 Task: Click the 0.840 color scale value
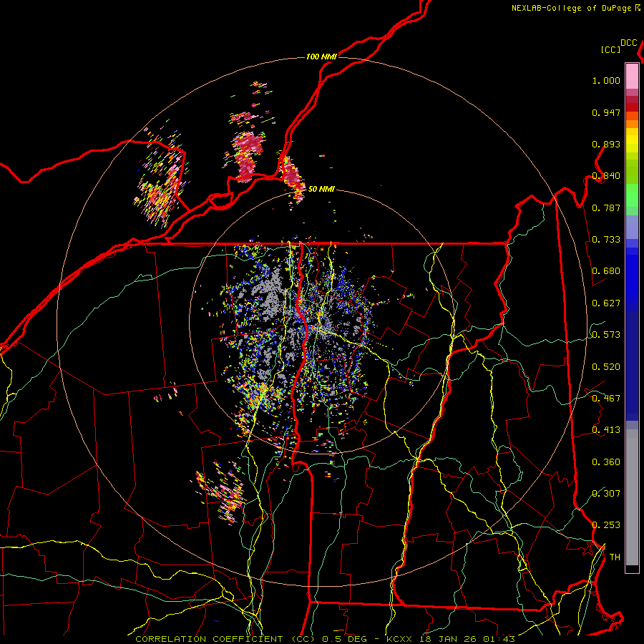pyautogui.click(x=606, y=176)
